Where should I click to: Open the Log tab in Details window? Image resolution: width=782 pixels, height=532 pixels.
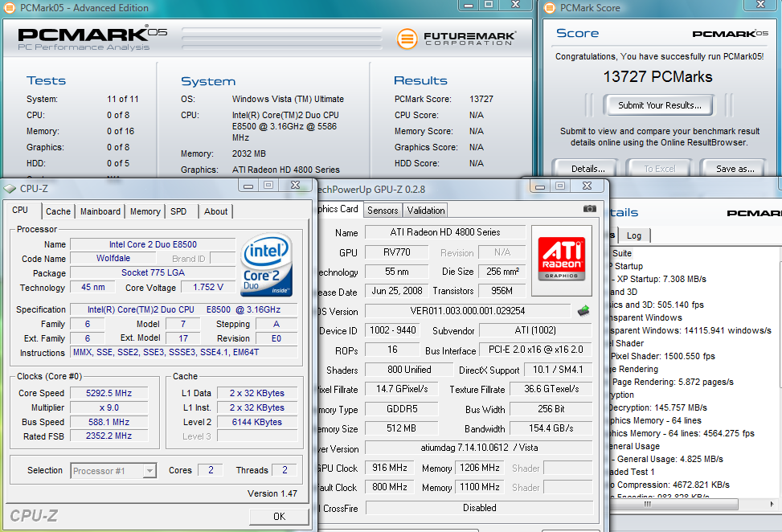(x=634, y=235)
